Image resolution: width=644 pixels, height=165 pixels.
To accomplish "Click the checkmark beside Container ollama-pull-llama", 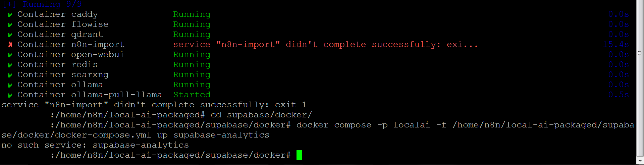I will [10, 95].
